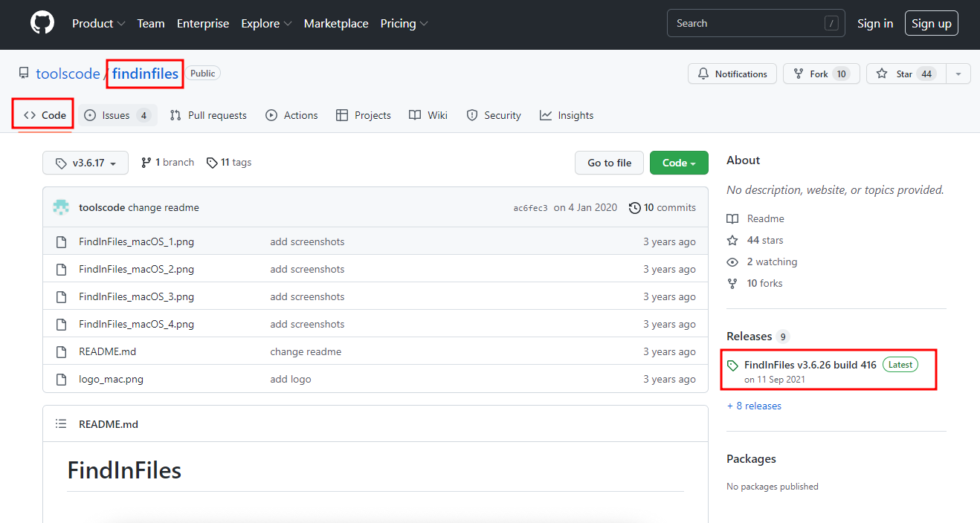Open the Wiki tab
The image size is (980, 523).
tap(428, 115)
